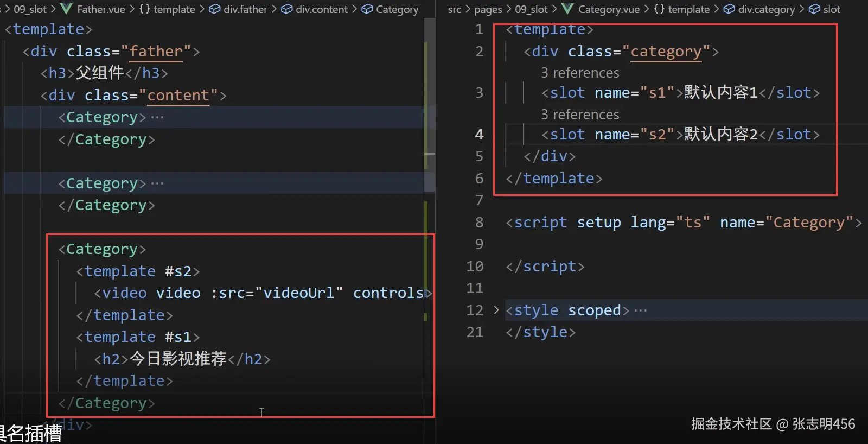Click the class name "content" string

(178, 96)
